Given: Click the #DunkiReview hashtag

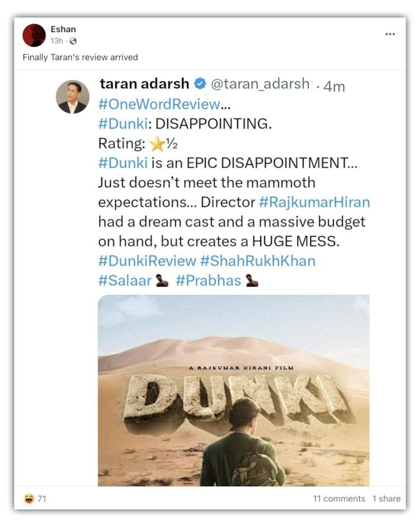Looking at the screenshot, I should click(x=147, y=261).
